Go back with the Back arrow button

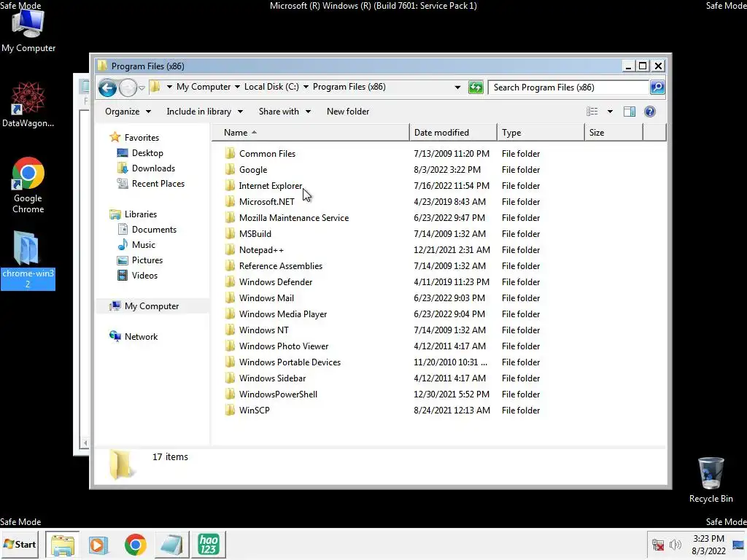[x=107, y=87]
